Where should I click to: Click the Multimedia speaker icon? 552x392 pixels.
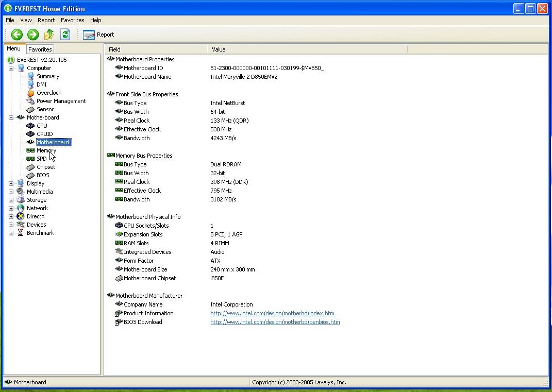point(21,192)
